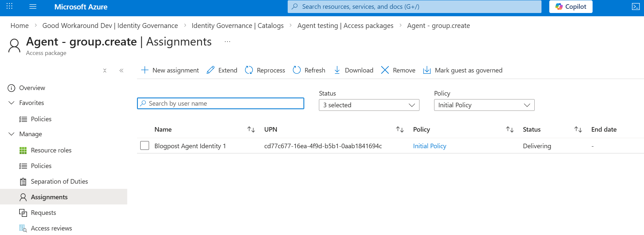Click the Refresh assignments icon
644x235 pixels.
pyautogui.click(x=296, y=70)
